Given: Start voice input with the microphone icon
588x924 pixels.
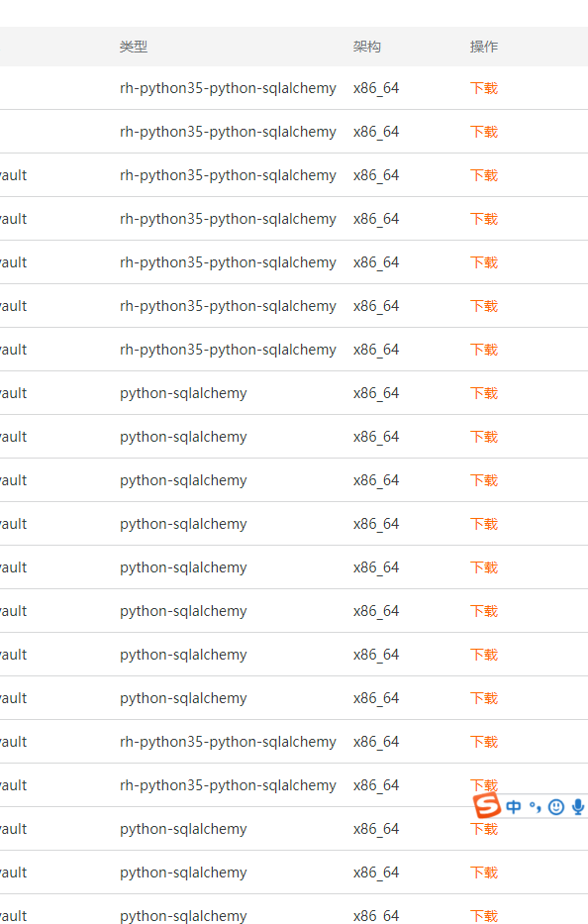Looking at the screenshot, I should coord(577,806).
